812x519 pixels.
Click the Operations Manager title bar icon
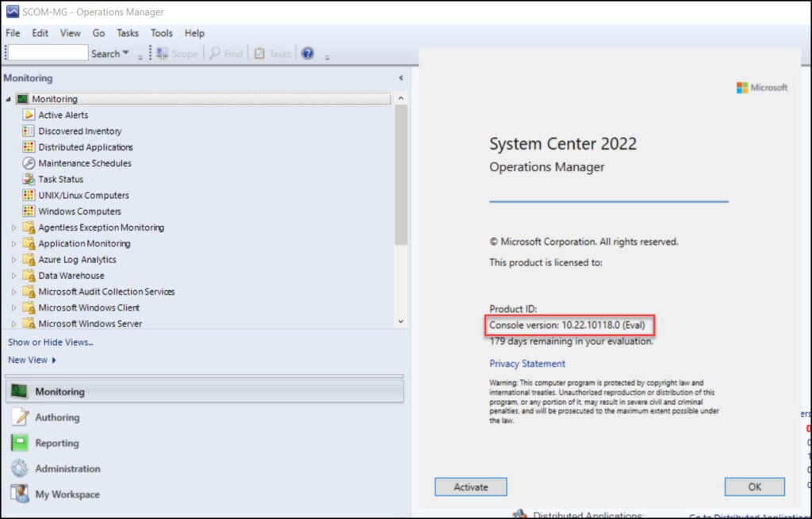click(13, 11)
